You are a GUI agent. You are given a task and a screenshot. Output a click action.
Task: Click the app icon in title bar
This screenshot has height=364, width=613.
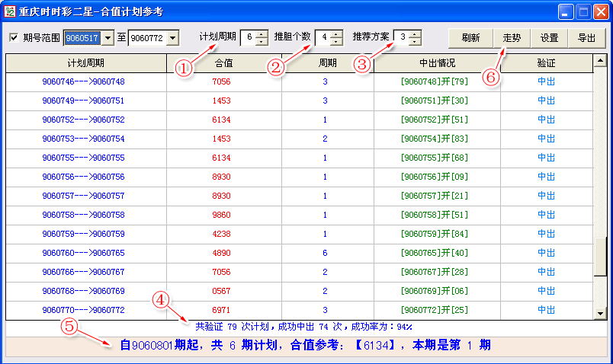point(10,11)
